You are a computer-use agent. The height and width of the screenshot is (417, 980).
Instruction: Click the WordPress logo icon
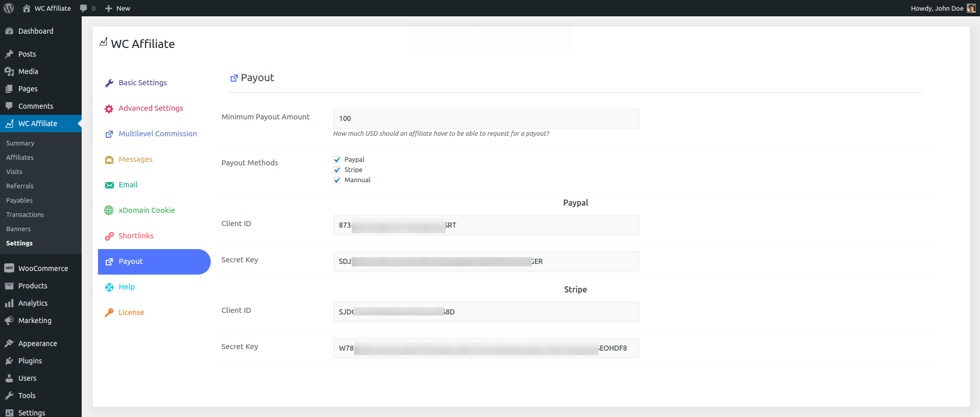tap(9, 8)
